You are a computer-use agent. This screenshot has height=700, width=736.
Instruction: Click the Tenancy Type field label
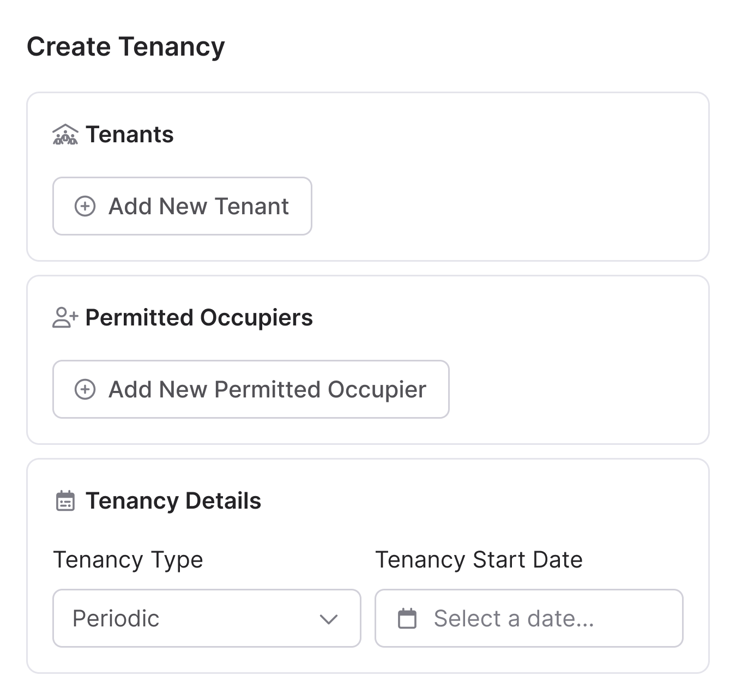(x=128, y=559)
